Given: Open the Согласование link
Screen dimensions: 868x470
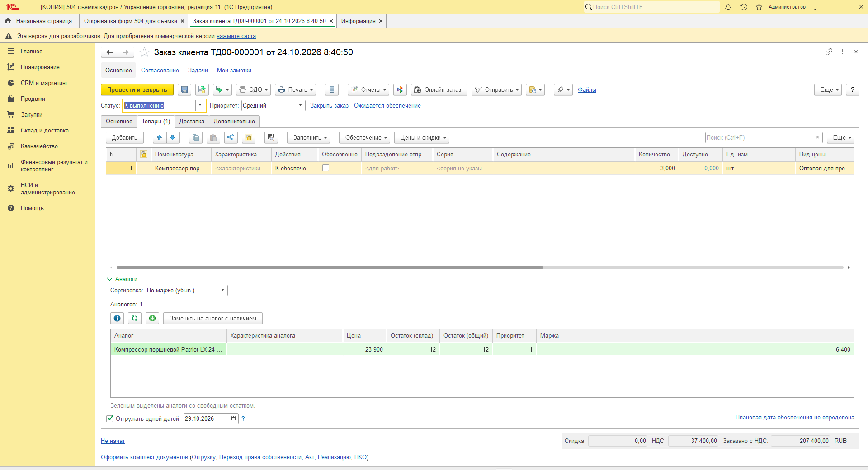Looking at the screenshot, I should (x=160, y=70).
